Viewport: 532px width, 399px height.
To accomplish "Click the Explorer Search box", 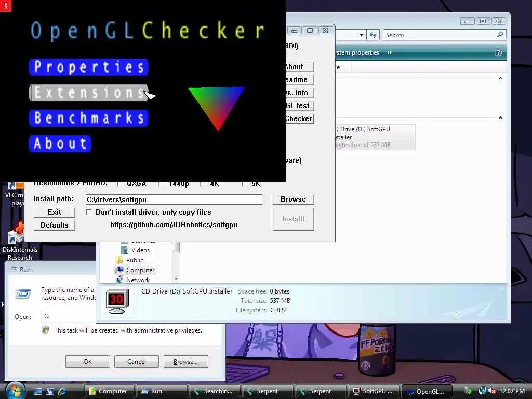I will (x=440, y=35).
